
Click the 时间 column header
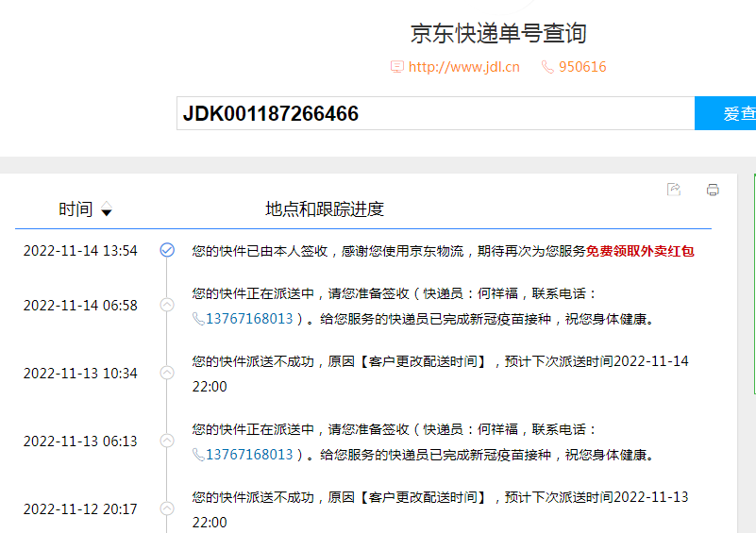point(76,209)
